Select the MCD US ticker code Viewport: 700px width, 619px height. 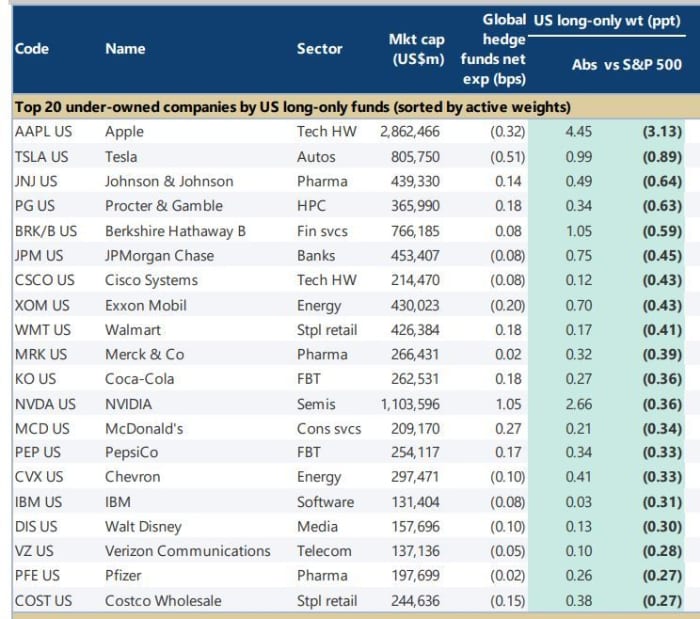coord(42,429)
